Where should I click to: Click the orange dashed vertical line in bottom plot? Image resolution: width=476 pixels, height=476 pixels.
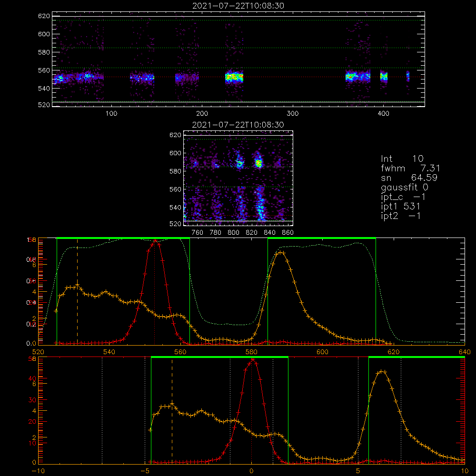(172, 411)
